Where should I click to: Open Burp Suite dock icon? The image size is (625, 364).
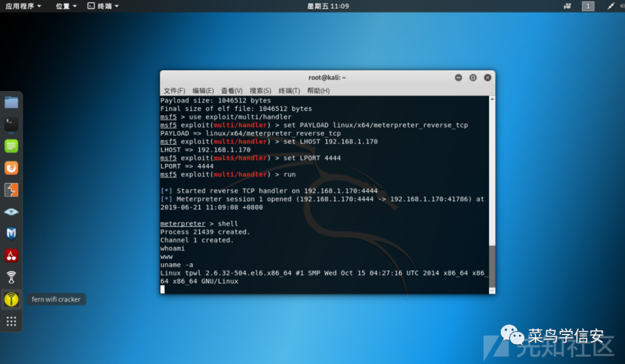coord(11,190)
